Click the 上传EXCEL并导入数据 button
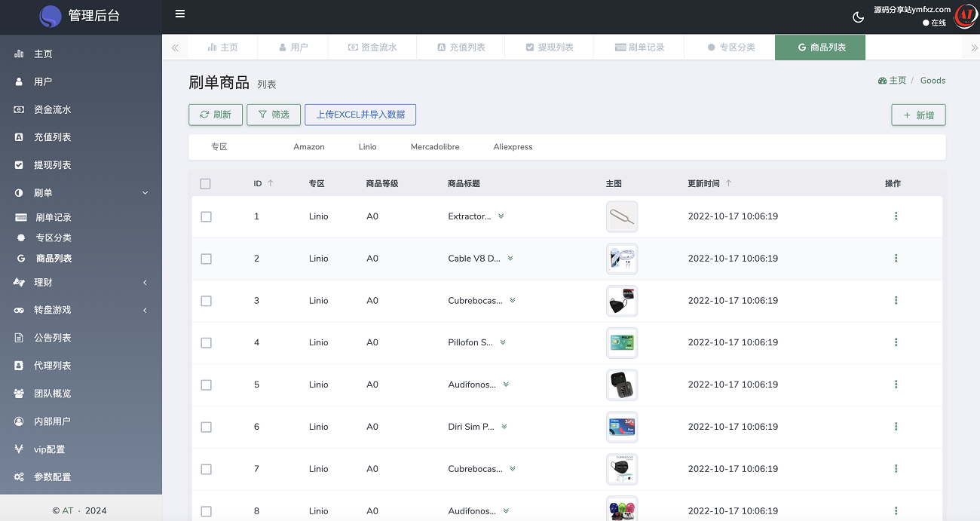Viewport: 980px width, 521px height. coord(360,115)
